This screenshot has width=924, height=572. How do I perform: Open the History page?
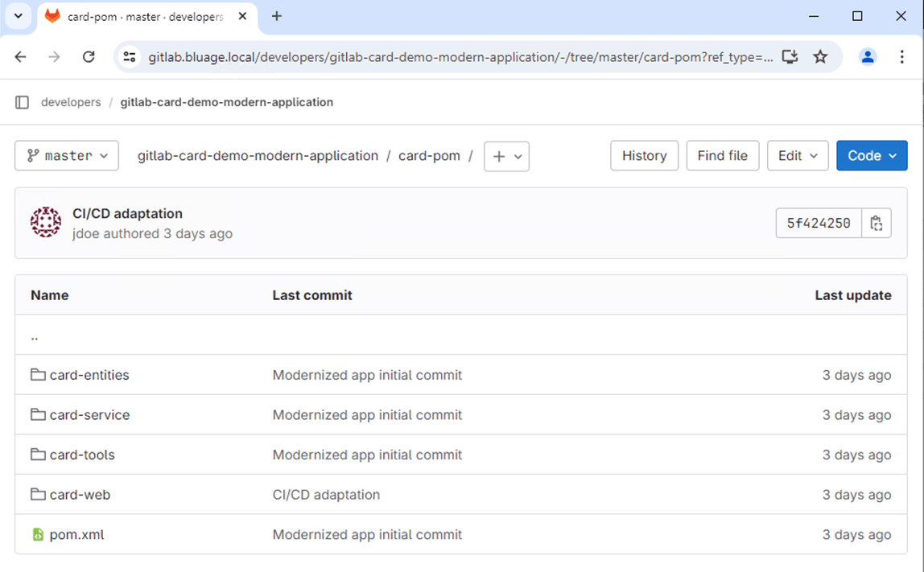tap(644, 155)
